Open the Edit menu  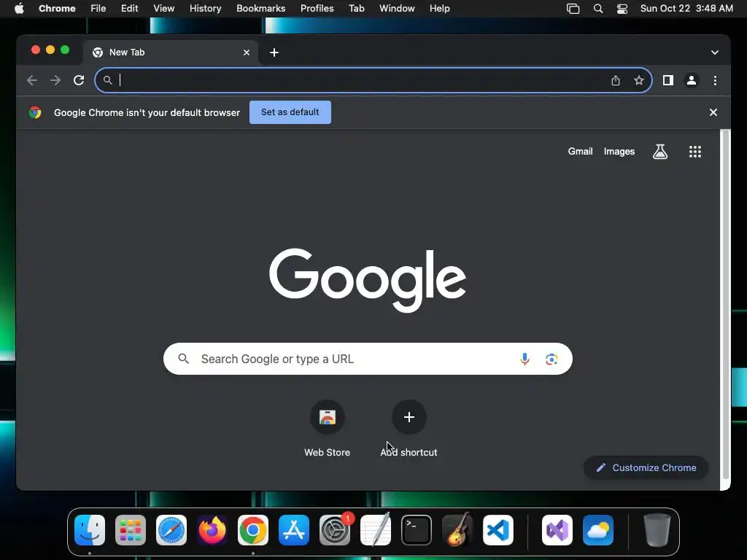129,9
